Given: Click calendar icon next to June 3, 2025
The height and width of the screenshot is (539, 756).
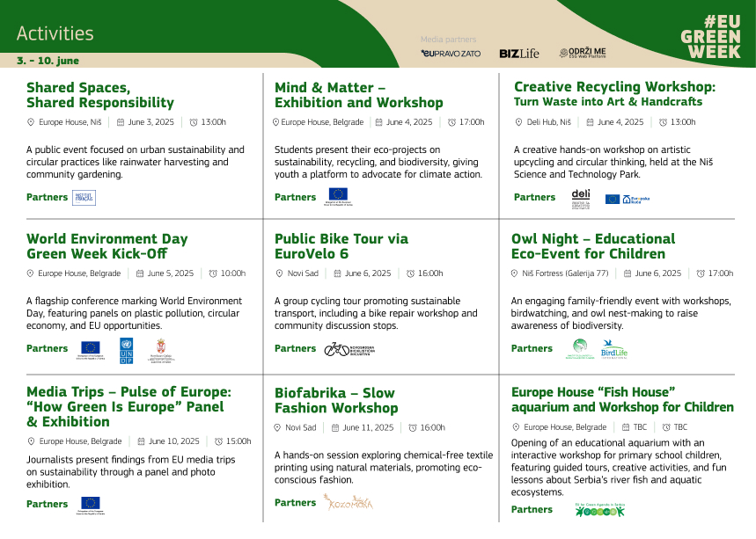Looking at the screenshot, I should point(121,122).
